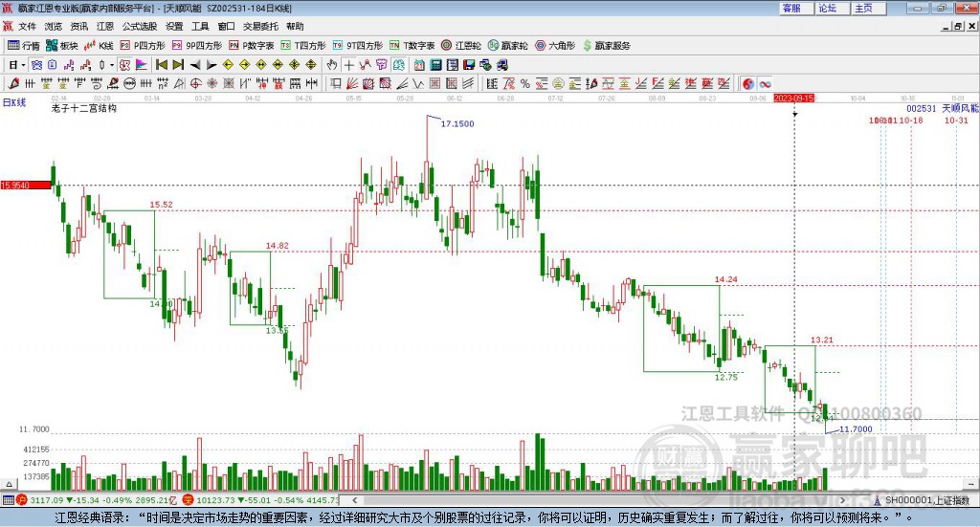Toggle the pink flag indicator button
980x527 pixels.
142,65
